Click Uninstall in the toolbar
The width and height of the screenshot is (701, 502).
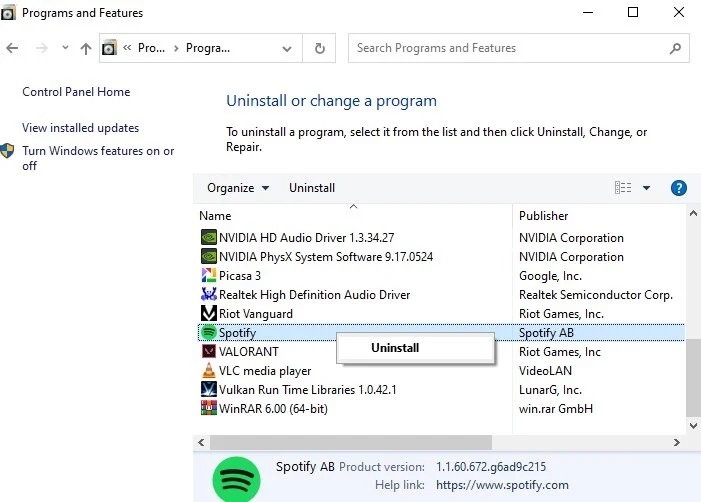coord(312,188)
